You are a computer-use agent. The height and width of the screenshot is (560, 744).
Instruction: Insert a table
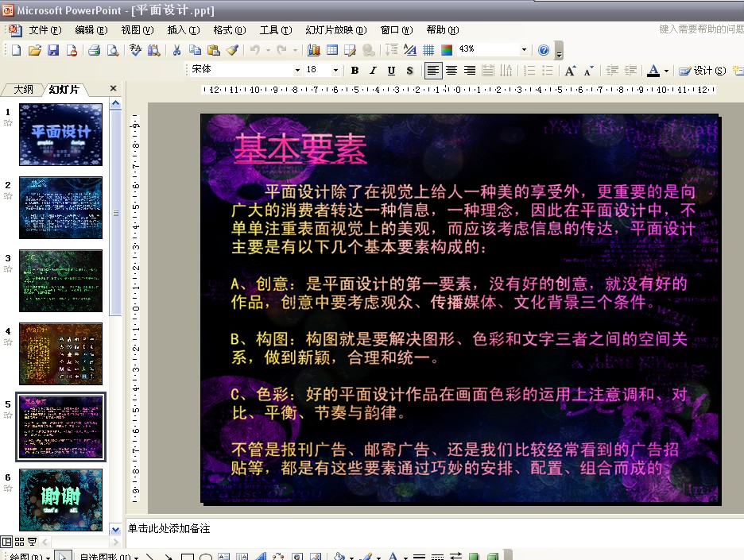click(332, 50)
